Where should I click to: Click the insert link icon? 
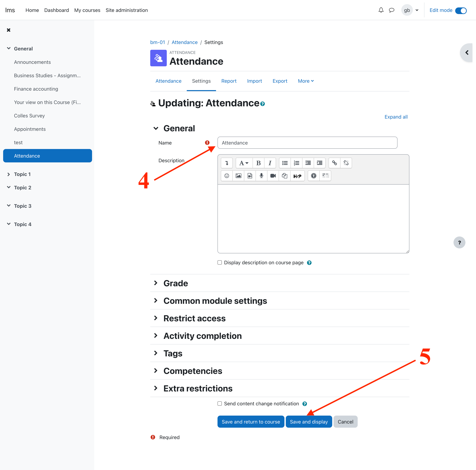click(x=334, y=163)
